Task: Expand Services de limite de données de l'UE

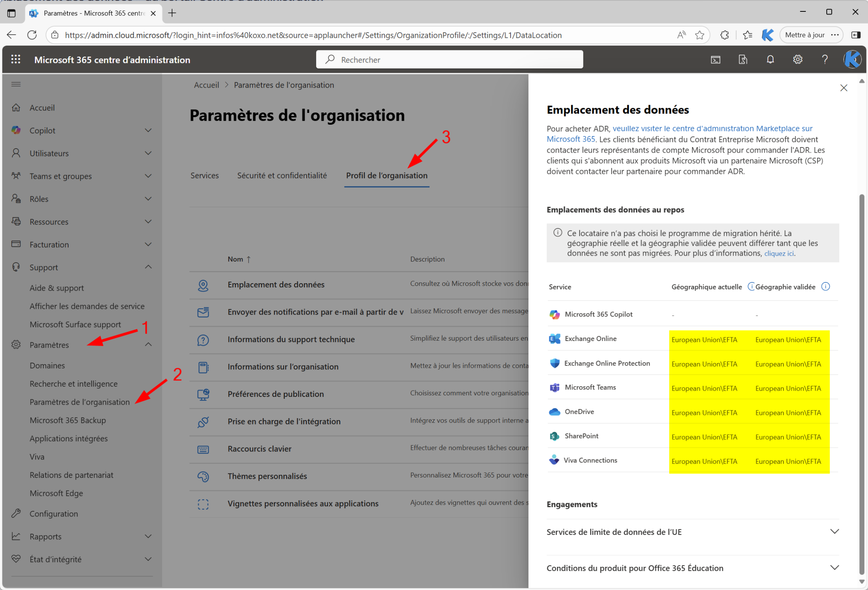Action: click(x=834, y=532)
